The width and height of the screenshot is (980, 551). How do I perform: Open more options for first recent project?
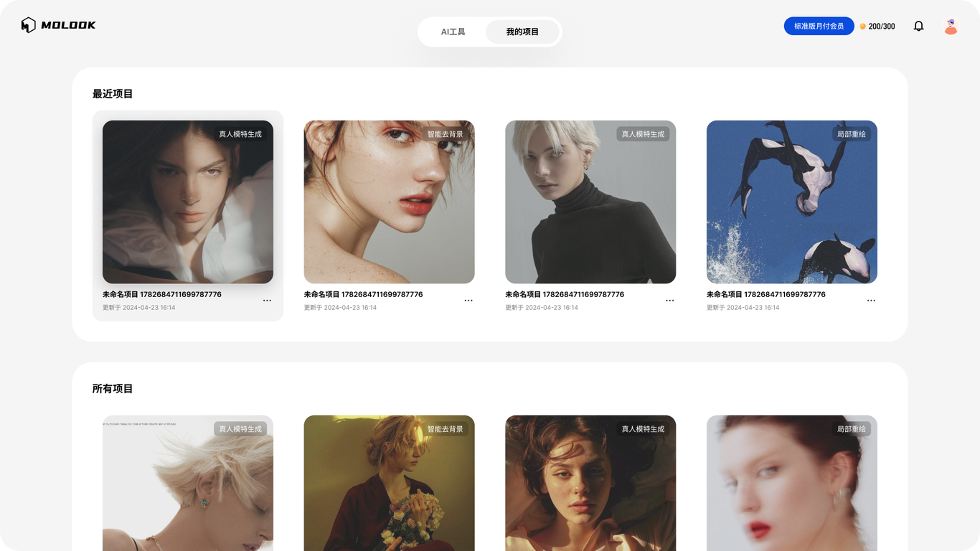point(267,301)
